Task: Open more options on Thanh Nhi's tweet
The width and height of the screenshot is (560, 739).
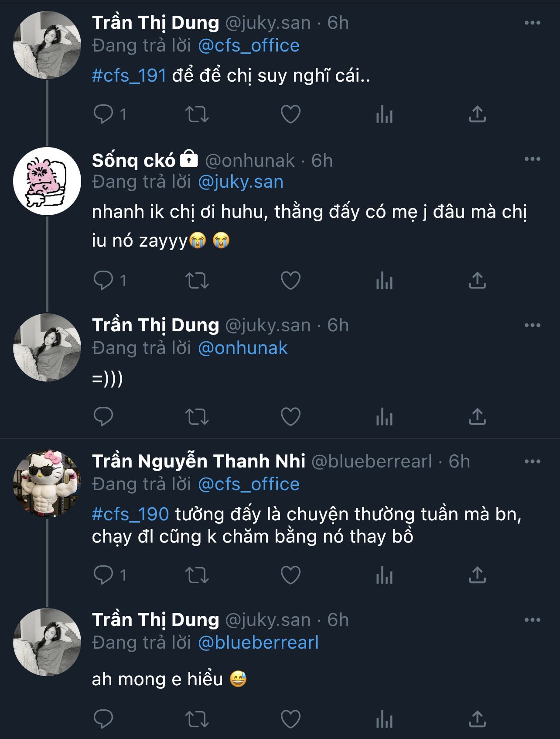Action: [532, 461]
